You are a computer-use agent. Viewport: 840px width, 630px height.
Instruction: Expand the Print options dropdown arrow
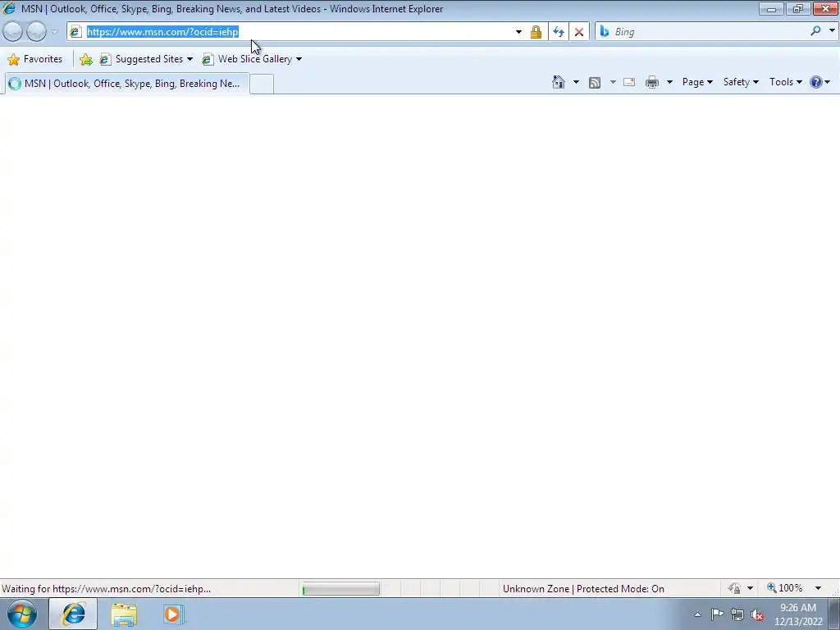669,82
